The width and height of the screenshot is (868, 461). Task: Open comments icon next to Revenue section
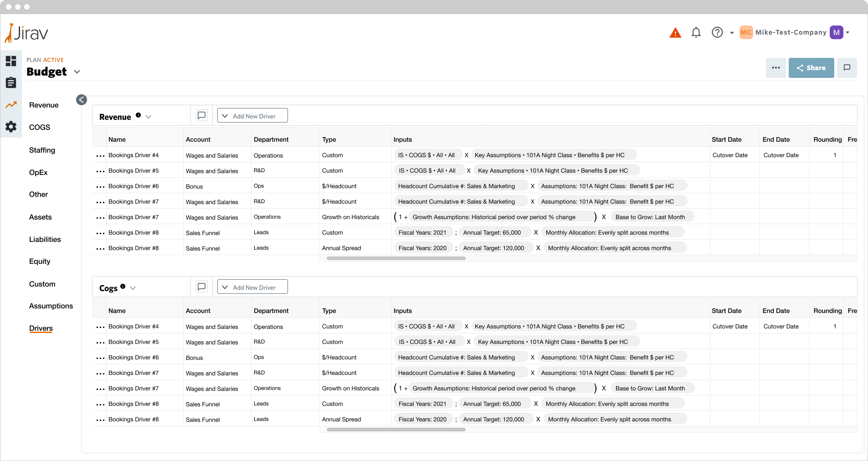point(201,116)
